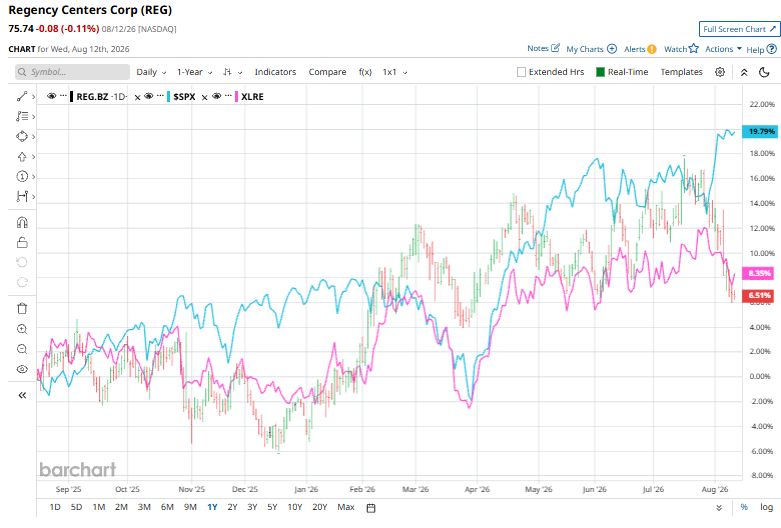Choose the shapes drawing tool
Image resolution: width=781 pixels, height=528 pixels.
pos(22,136)
